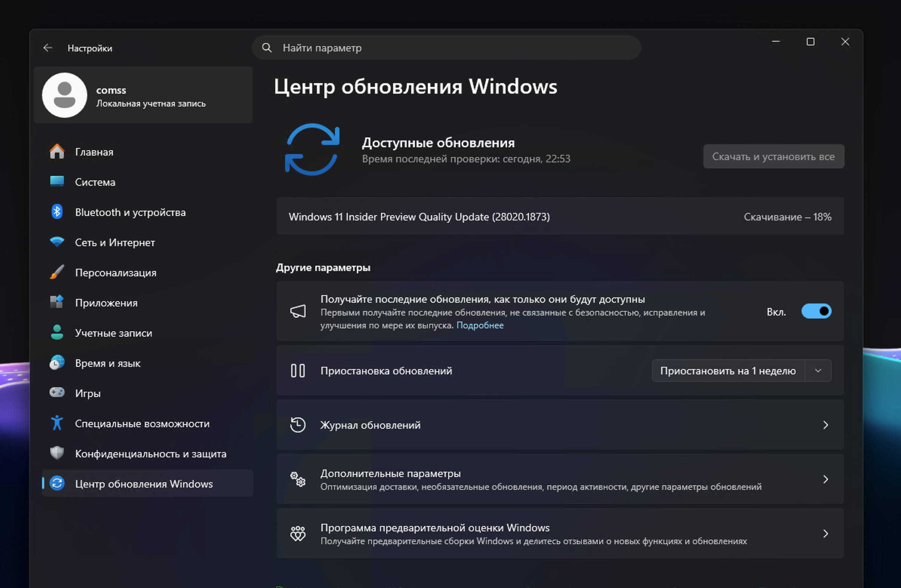The width and height of the screenshot is (901, 588).
Task: Open Специальные возможности section
Action: (x=147, y=423)
